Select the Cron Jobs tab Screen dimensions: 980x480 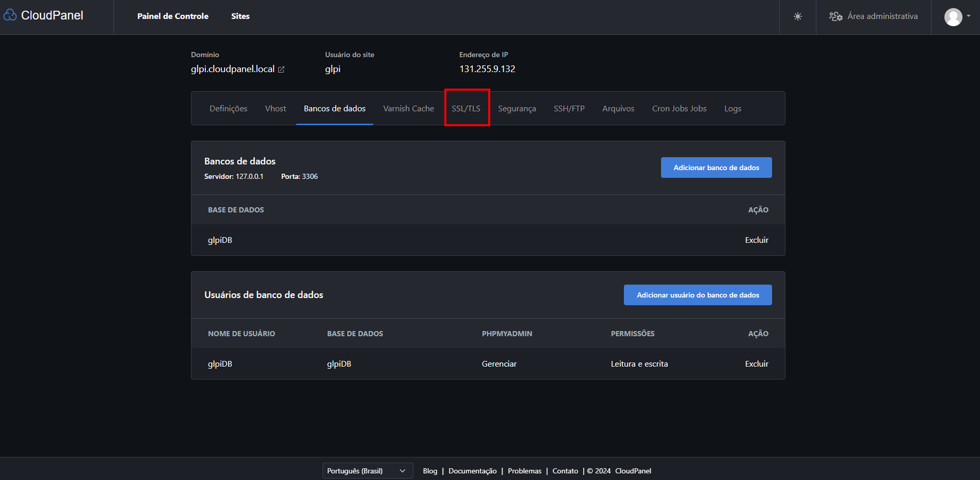679,108
